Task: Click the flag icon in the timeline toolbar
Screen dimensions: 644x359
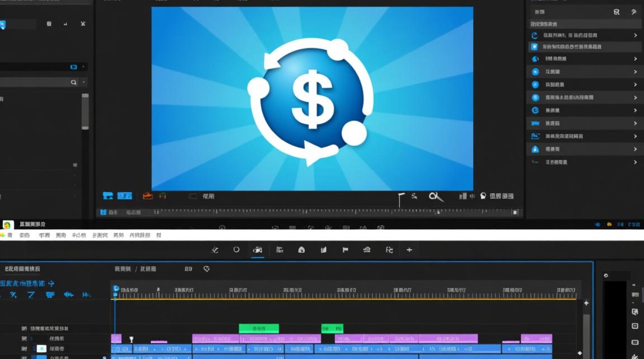Action: [x=345, y=250]
